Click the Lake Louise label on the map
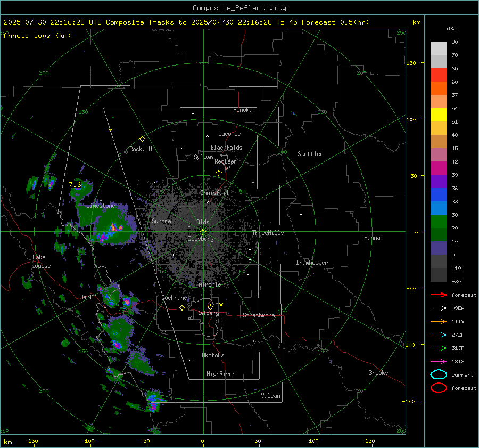The width and height of the screenshot is (479, 448). tap(41, 262)
